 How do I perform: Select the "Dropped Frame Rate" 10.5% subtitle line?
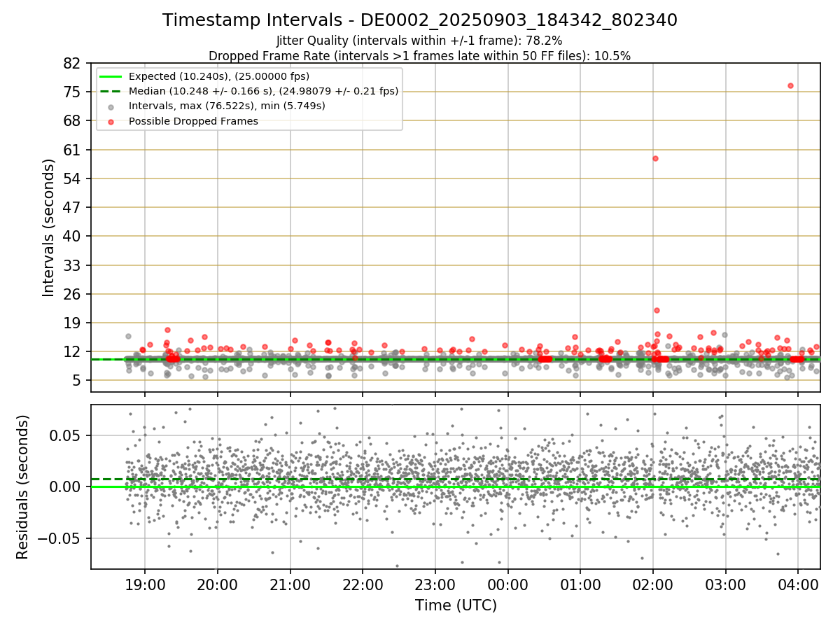420,56
